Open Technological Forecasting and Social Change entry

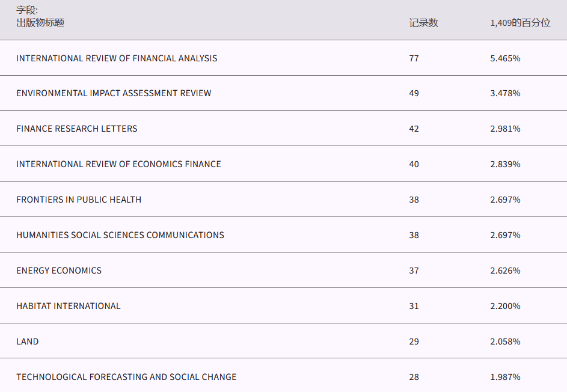click(126, 377)
